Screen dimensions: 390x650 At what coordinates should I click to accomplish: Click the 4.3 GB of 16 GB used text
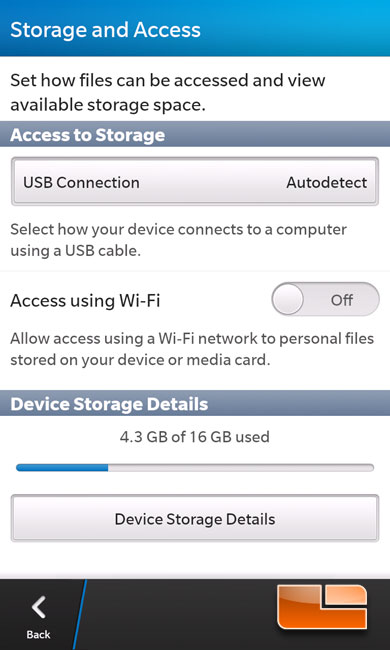pos(195,437)
